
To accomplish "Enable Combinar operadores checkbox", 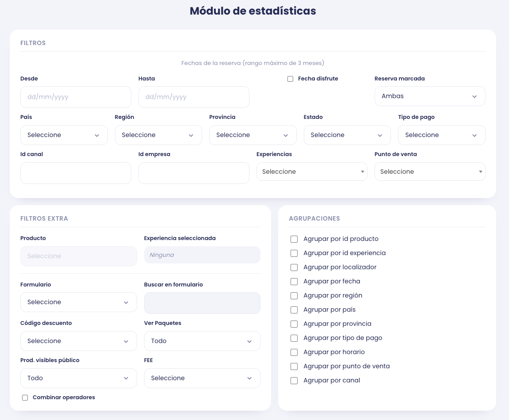I will click(x=25, y=397).
